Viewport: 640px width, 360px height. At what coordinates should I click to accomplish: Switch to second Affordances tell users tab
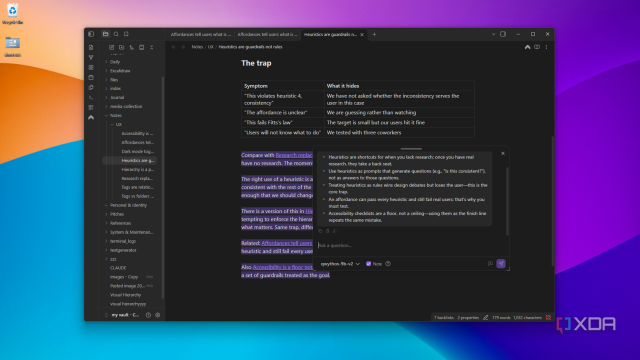click(x=267, y=34)
